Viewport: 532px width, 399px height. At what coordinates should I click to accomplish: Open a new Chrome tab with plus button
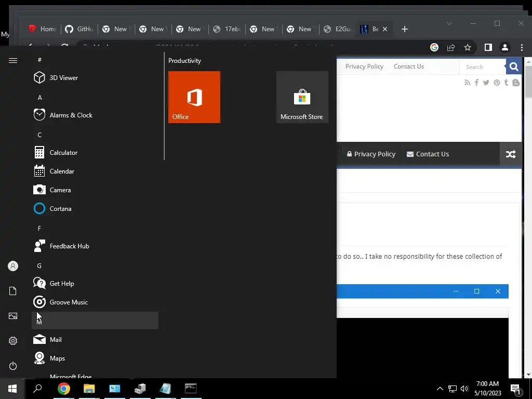pyautogui.click(x=404, y=29)
